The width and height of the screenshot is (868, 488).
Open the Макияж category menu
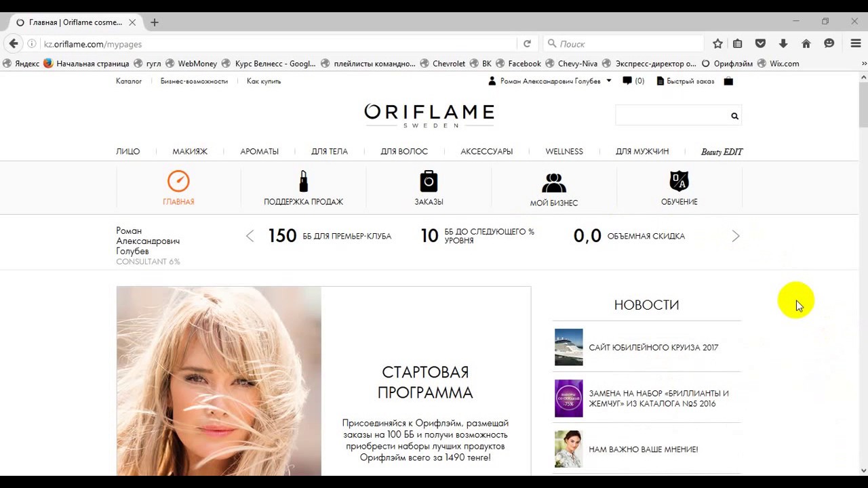coord(190,152)
